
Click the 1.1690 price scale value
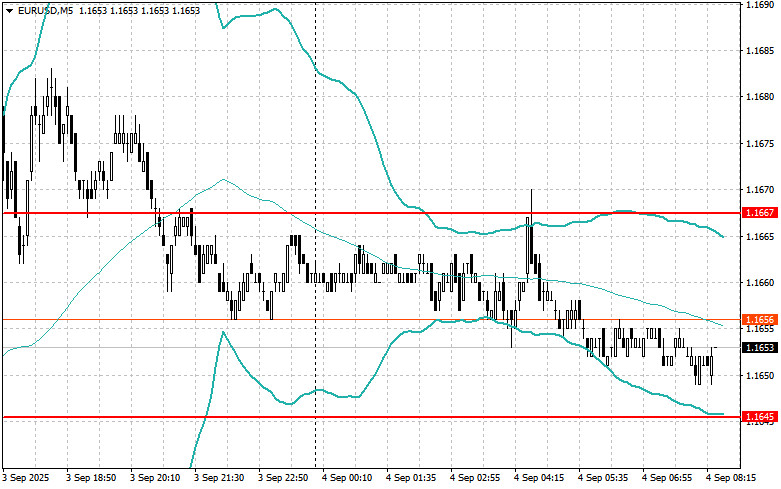coord(760,4)
